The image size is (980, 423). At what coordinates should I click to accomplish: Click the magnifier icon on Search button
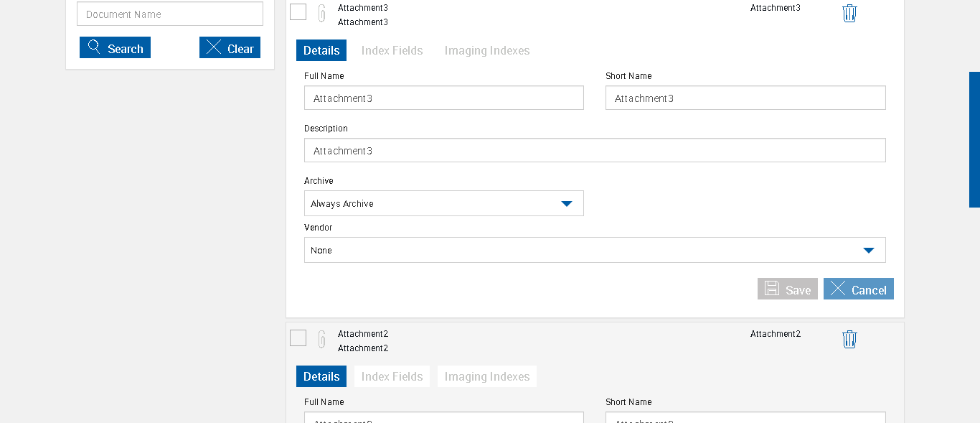click(x=94, y=47)
